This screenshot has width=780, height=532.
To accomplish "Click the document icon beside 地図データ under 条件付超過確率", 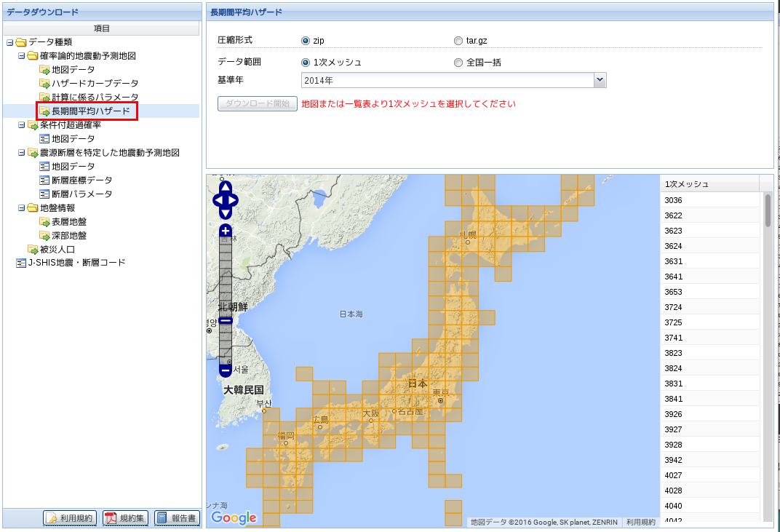I will pos(44,139).
